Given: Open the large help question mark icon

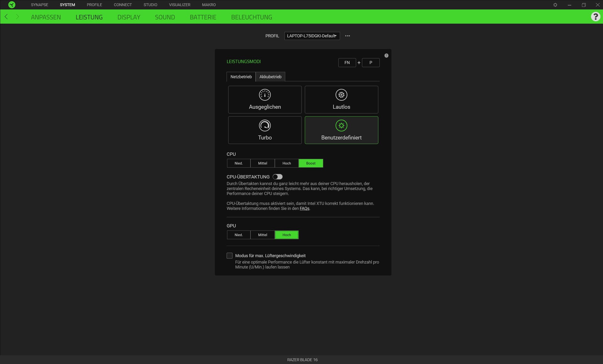Looking at the screenshot, I should (x=595, y=17).
